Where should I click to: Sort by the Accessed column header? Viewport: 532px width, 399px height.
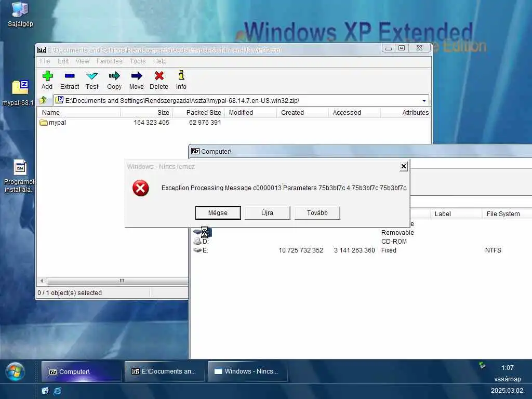[354, 113]
